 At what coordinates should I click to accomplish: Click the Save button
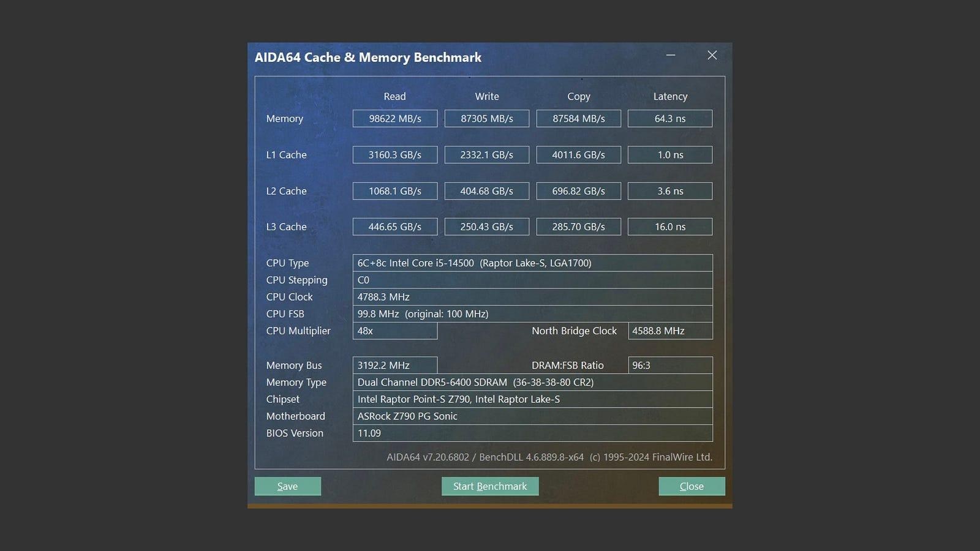click(287, 486)
